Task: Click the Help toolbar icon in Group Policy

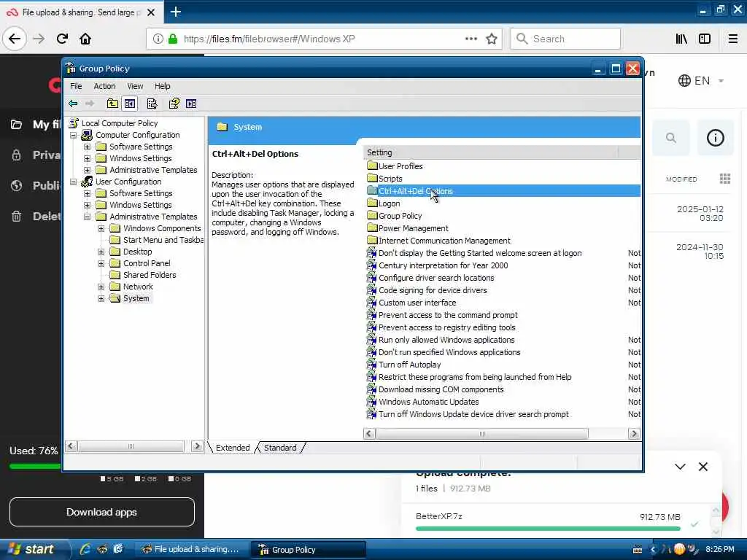Action: tap(174, 104)
